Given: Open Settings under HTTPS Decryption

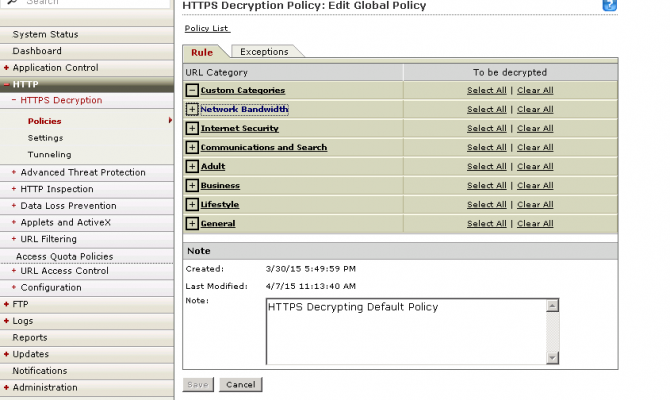Looking at the screenshot, I should tap(45, 138).
